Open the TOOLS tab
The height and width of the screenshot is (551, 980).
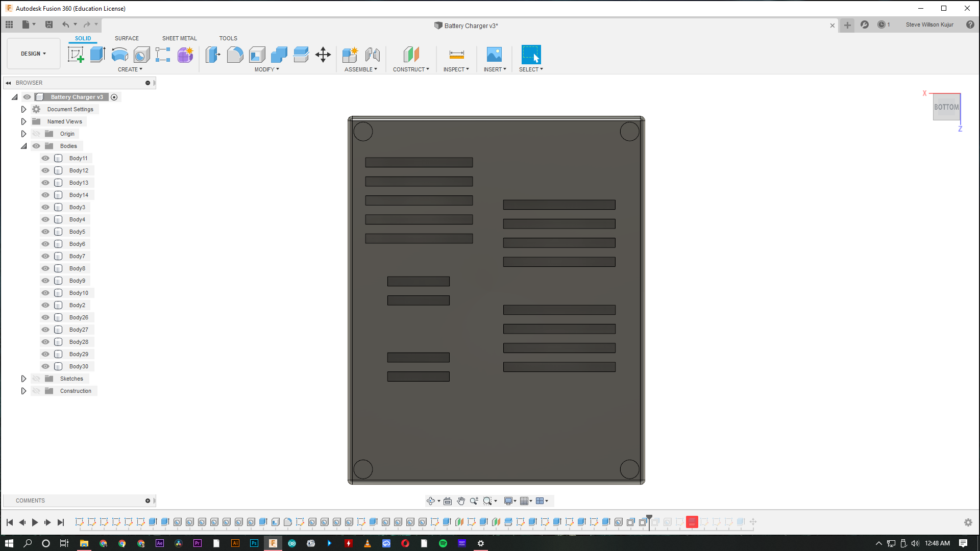[228, 38]
